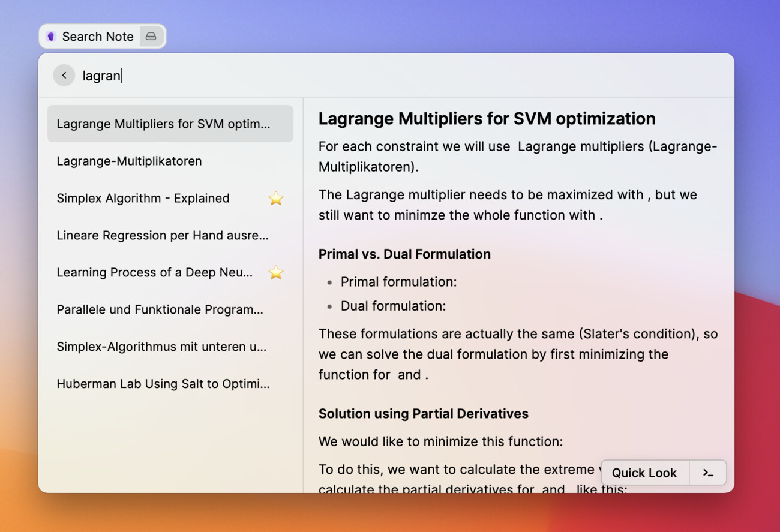Open the Huberman Lab Using Salt note
Image resolution: width=780 pixels, height=532 pixels.
tap(163, 384)
